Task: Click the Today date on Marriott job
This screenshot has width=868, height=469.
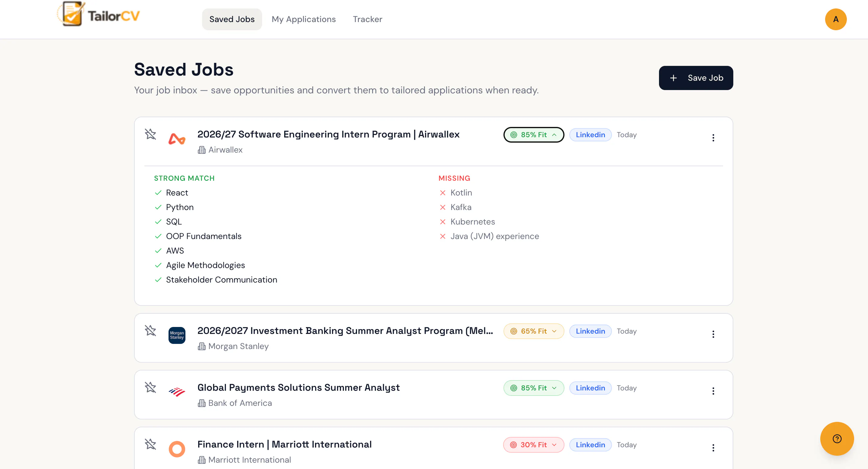Action: click(x=626, y=445)
